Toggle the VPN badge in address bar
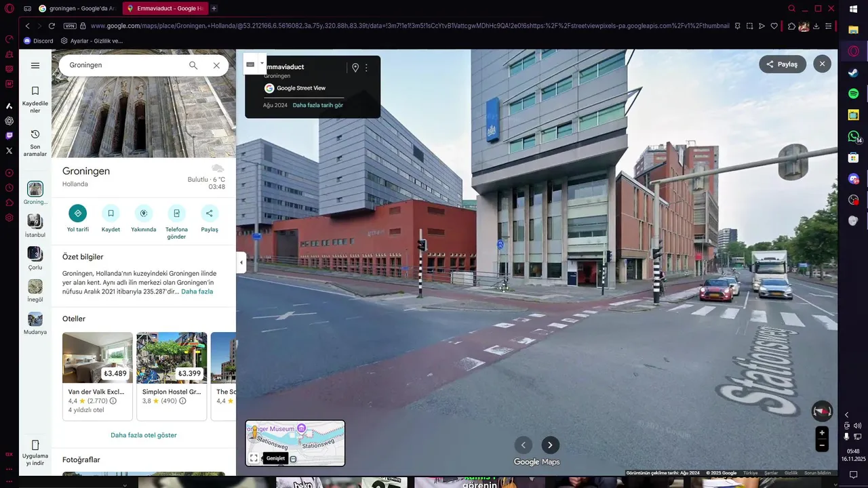The width and height of the screenshot is (868, 488). point(70,26)
